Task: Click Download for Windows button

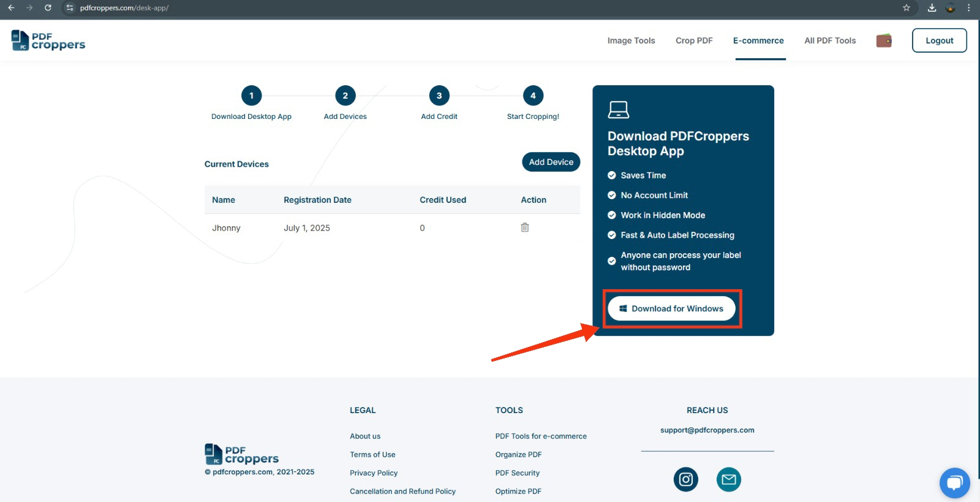Action: tap(671, 309)
